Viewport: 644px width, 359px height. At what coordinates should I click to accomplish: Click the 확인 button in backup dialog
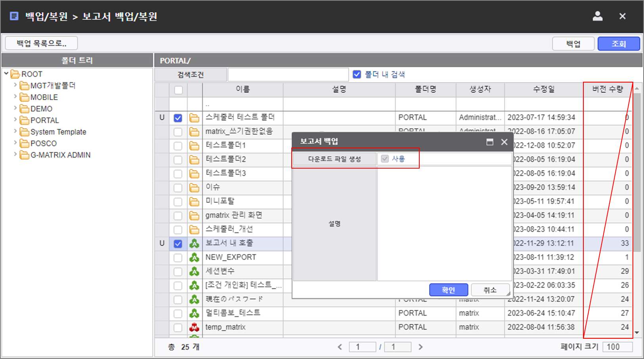click(x=449, y=290)
